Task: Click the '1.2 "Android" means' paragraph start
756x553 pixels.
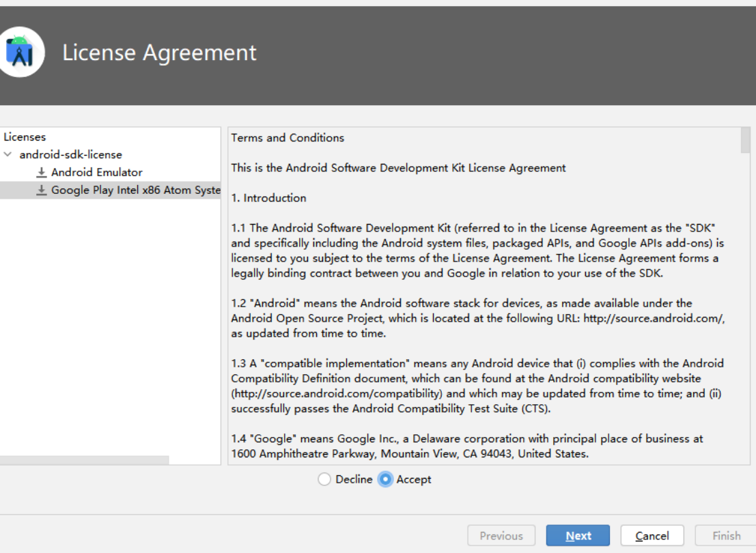Action: point(285,303)
